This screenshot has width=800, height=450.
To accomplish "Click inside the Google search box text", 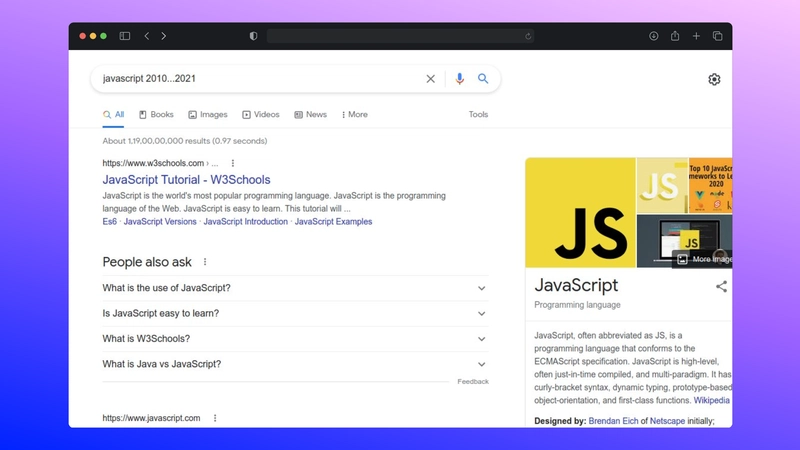I will point(149,79).
